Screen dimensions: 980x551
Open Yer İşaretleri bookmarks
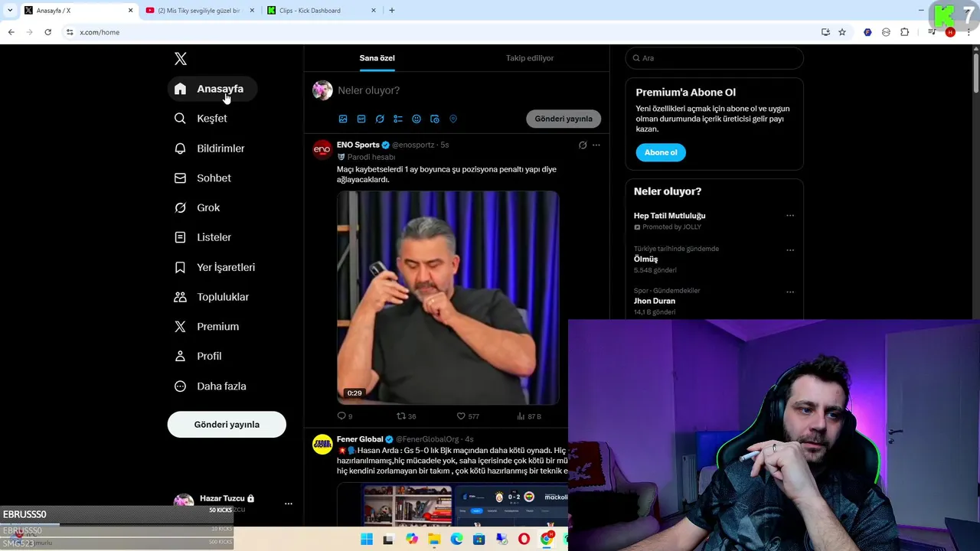[215, 267]
